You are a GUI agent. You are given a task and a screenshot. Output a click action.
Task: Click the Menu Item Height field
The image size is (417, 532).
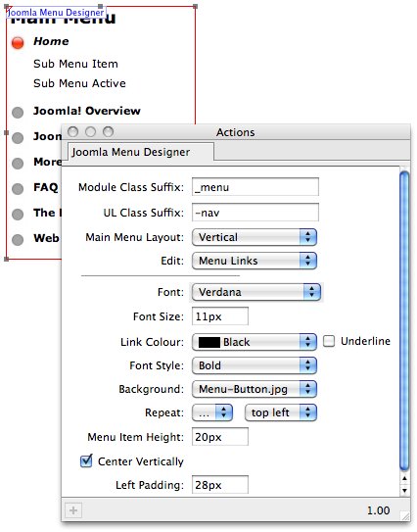(220, 437)
